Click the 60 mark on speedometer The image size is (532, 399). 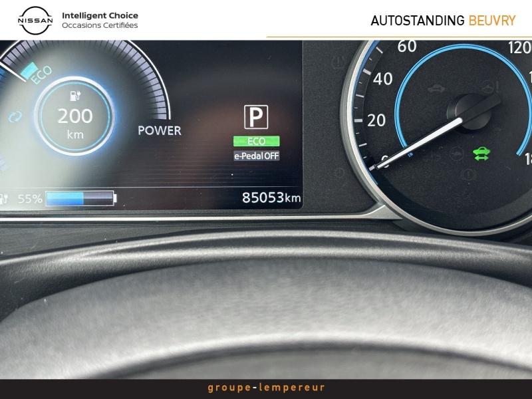coord(407,46)
